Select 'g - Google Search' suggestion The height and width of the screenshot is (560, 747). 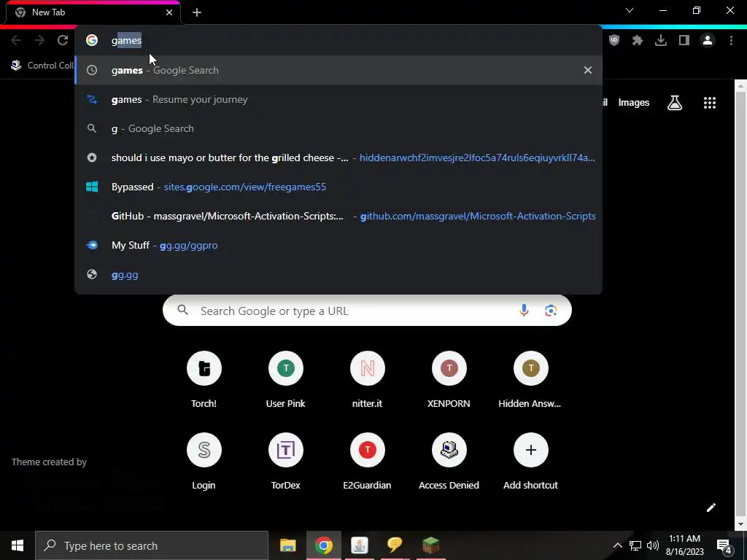click(x=338, y=128)
